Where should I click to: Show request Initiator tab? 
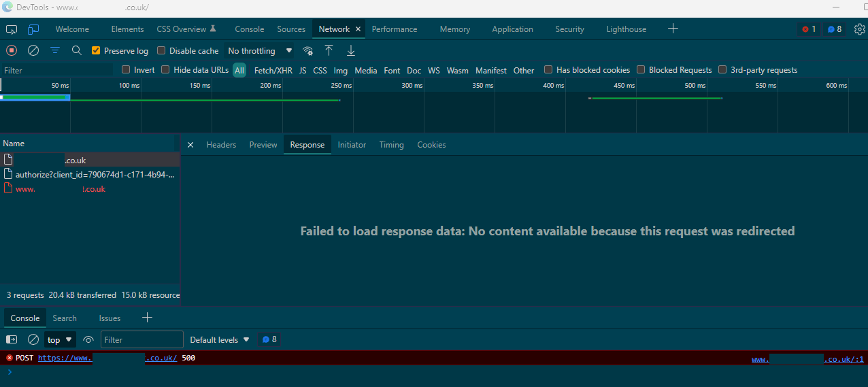352,145
